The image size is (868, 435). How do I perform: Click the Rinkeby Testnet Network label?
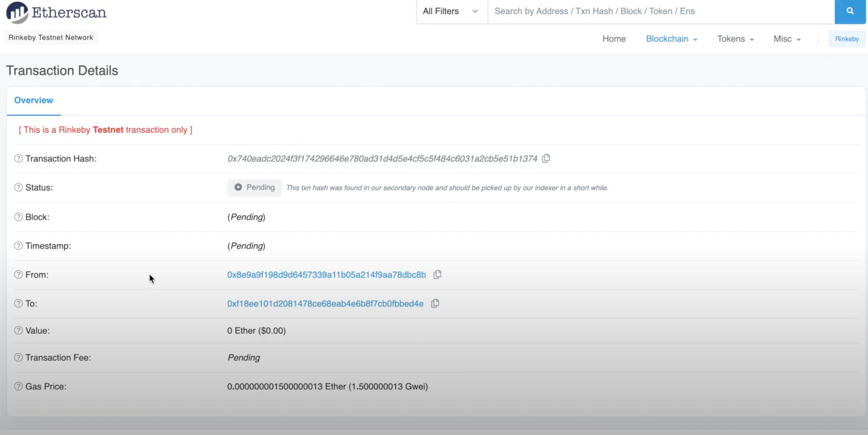tap(51, 37)
